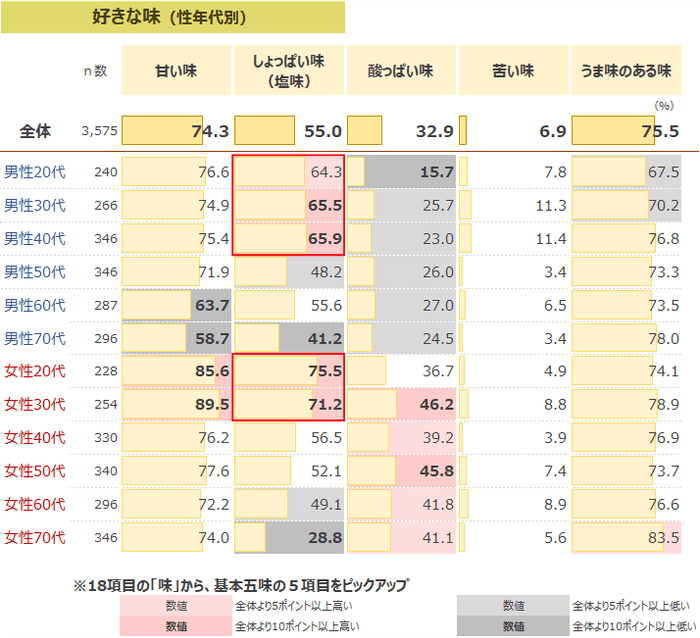The image size is (700, 638).
Task: Click the 好きな味 (性年代別) title banner
Action: pyautogui.click(x=173, y=16)
